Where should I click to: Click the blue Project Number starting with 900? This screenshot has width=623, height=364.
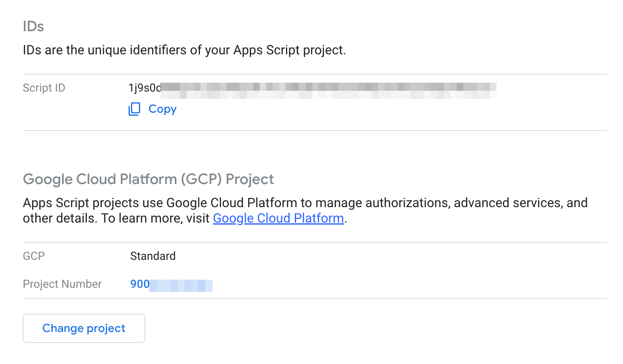171,284
